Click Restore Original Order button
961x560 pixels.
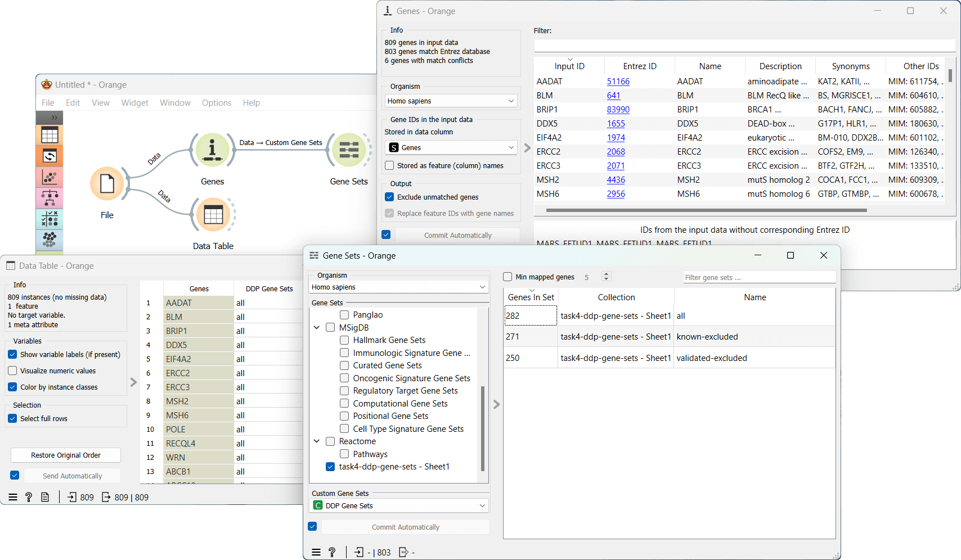66,455
